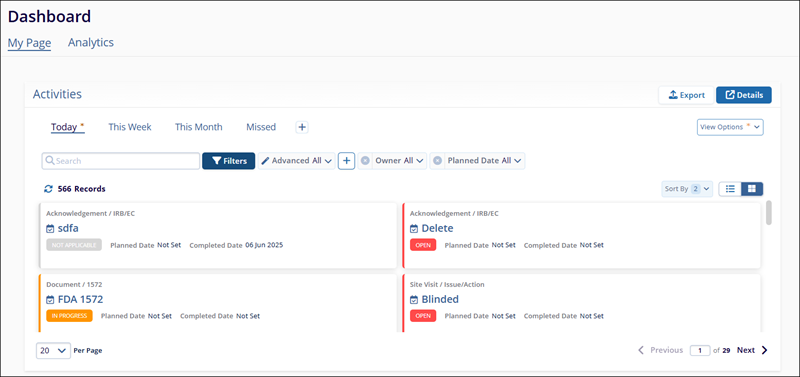800x377 pixels.
Task: Expand the View Options dropdown
Action: click(x=730, y=127)
